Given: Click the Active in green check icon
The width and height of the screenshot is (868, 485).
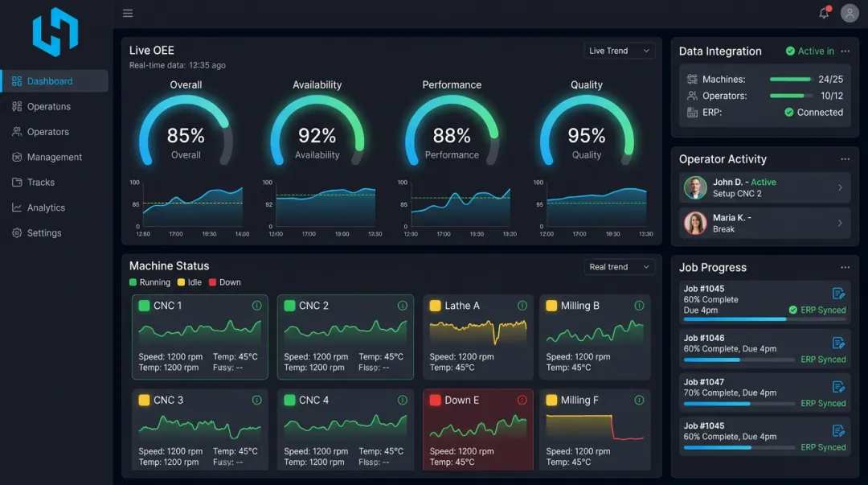Looking at the screenshot, I should (790, 51).
